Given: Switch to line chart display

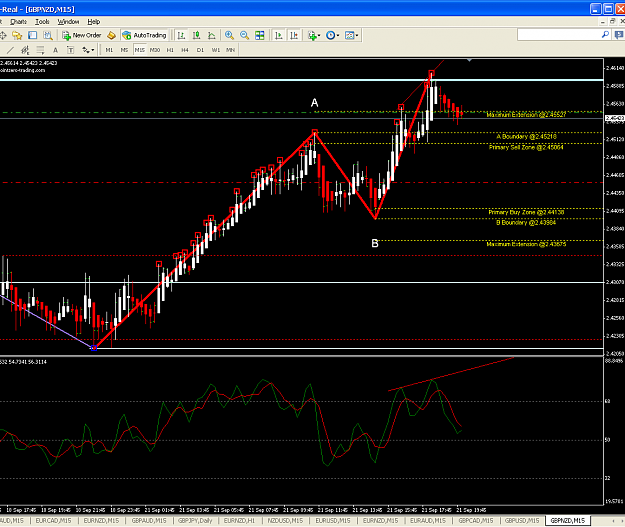Looking at the screenshot, I should coord(212,35).
